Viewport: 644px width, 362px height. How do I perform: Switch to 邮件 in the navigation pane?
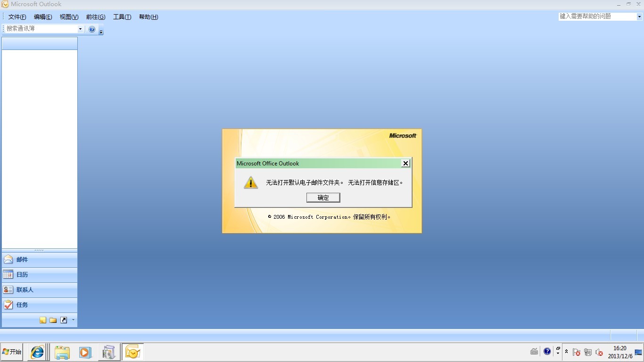pos(40,260)
